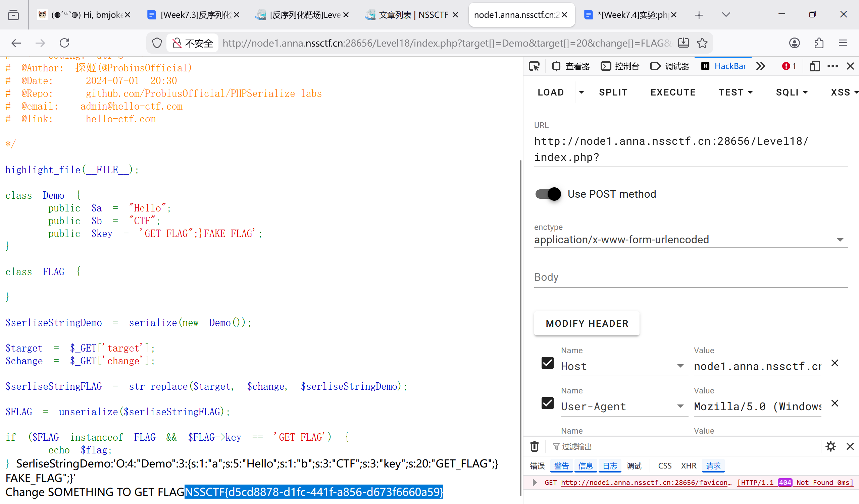This screenshot has height=504, width=859.
Task: Click the element picker icon in devtools
Action: pos(534,66)
